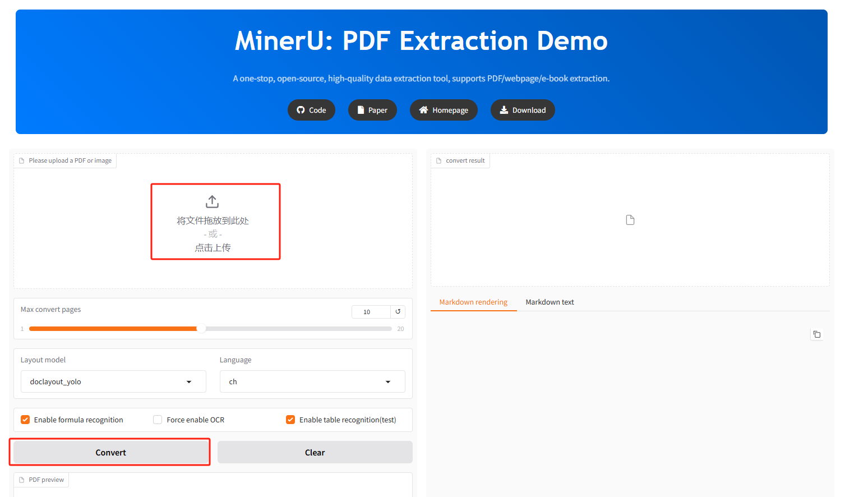Reset Max convert pages with the refresh icon
Image resolution: width=868 pixels, height=497 pixels.
click(x=398, y=312)
